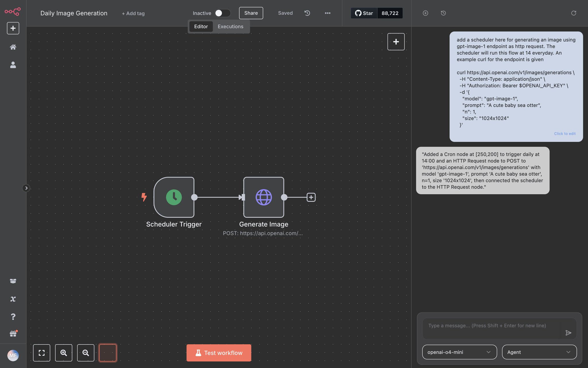Click the 88,722 star count

(390, 13)
